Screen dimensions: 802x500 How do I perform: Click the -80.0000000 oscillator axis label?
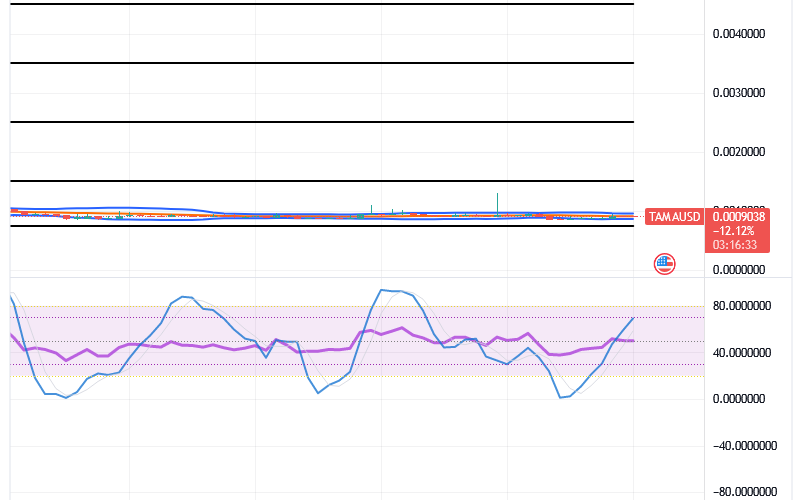point(745,492)
